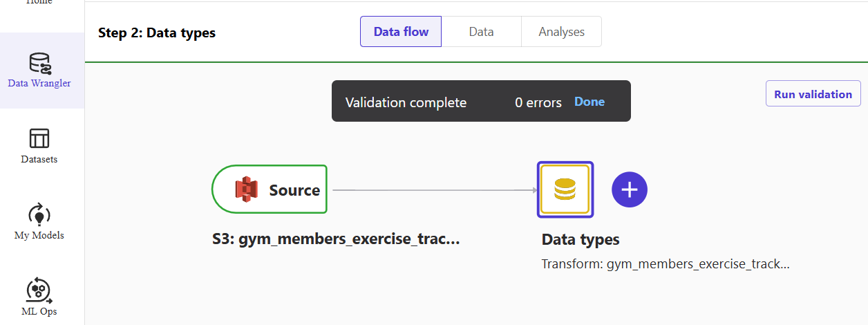The width and height of the screenshot is (868, 325).
Task: Select the yellow Data types node icon
Action: [x=565, y=189]
